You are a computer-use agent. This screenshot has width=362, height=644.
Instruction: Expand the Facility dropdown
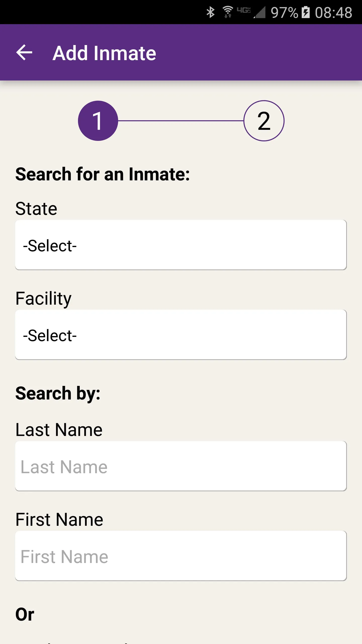[x=181, y=335]
